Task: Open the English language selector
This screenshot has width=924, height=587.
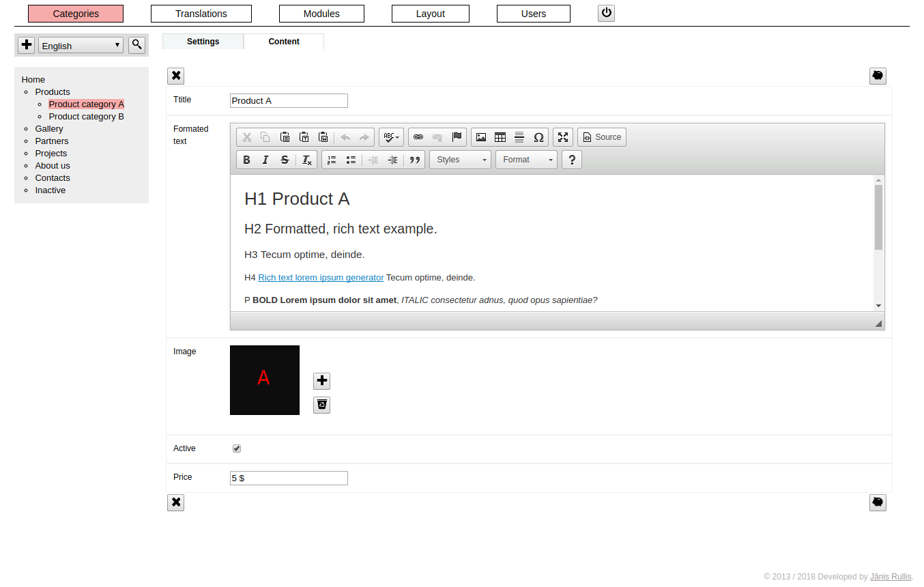Action: [81, 46]
